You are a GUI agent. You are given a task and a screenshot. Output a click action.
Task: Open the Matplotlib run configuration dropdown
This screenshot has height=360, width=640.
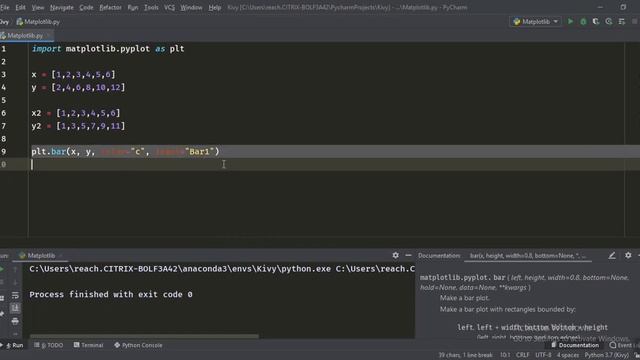tap(536, 22)
